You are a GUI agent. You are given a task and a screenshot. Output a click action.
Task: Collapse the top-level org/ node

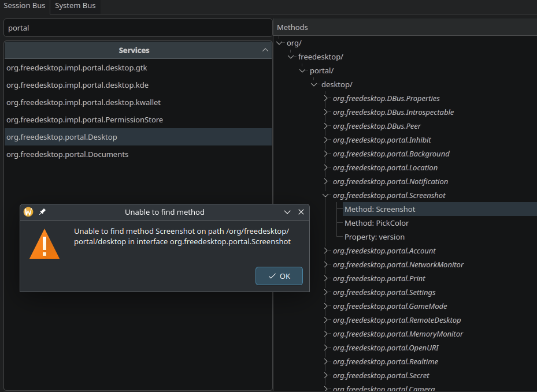click(x=279, y=43)
